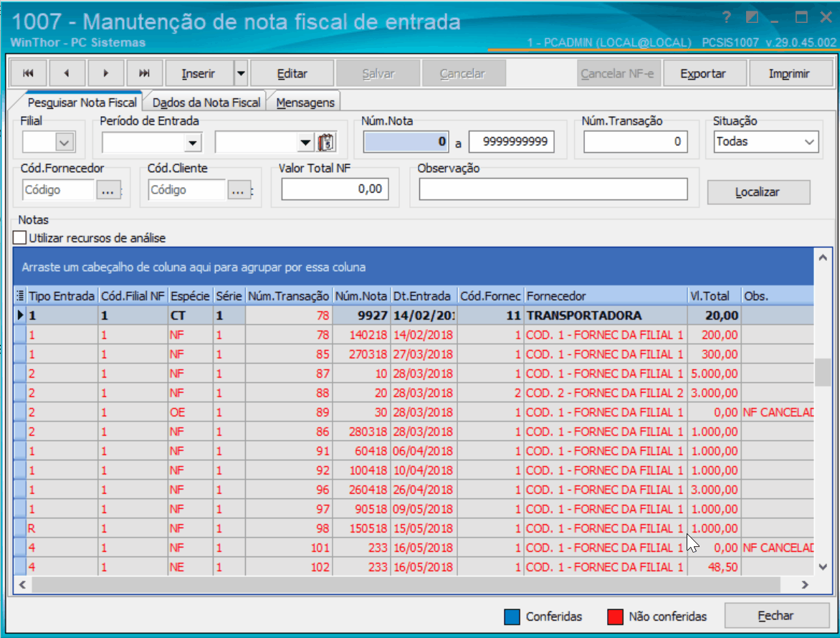This screenshot has height=638, width=840.
Task: Click the Inserir button
Action: tap(199, 73)
